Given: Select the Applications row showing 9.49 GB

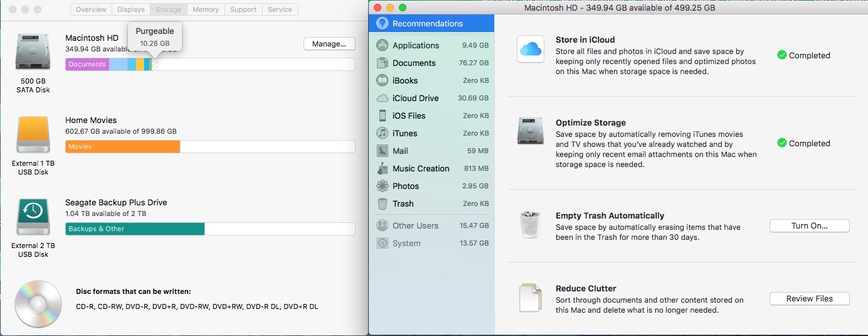Looking at the screenshot, I should coord(431,45).
